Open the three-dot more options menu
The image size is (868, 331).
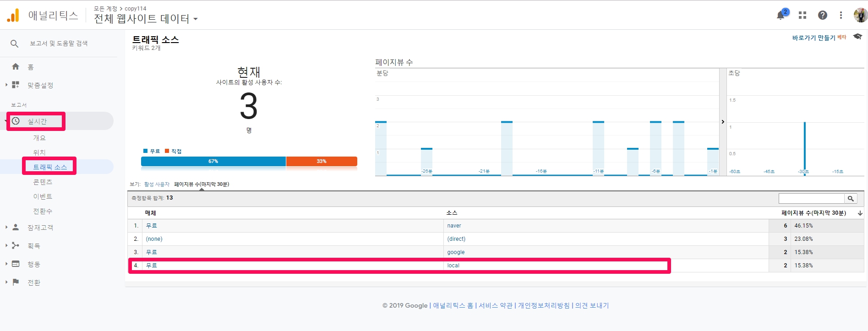pos(841,15)
